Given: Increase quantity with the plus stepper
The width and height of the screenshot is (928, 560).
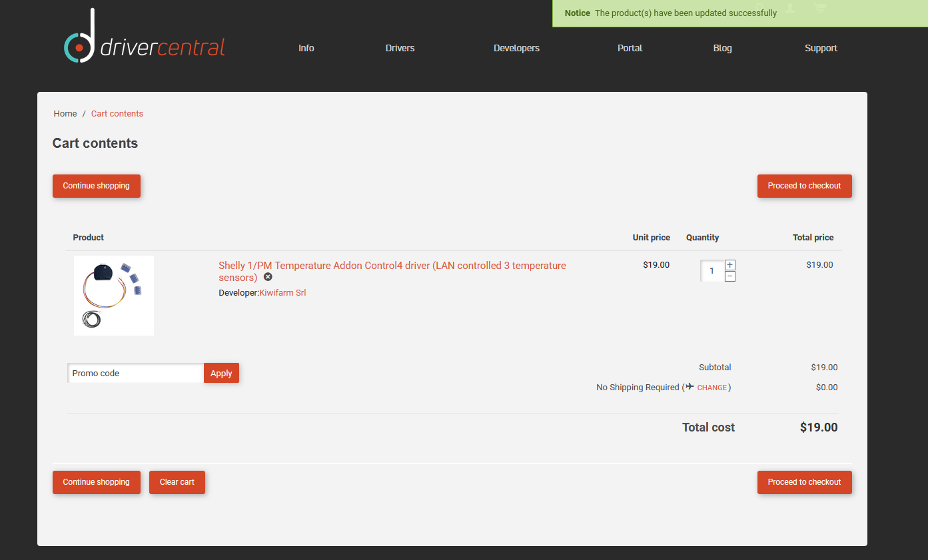Looking at the screenshot, I should 730,265.
